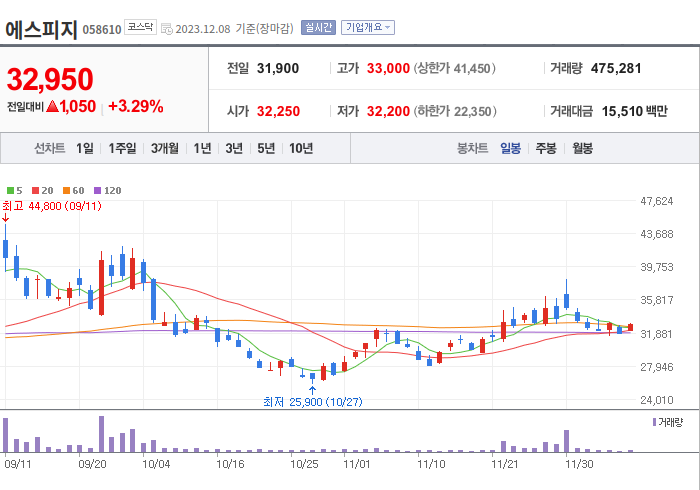The image size is (700, 490).
Task: Click the 11/10 date axis label
Action: [x=431, y=464]
